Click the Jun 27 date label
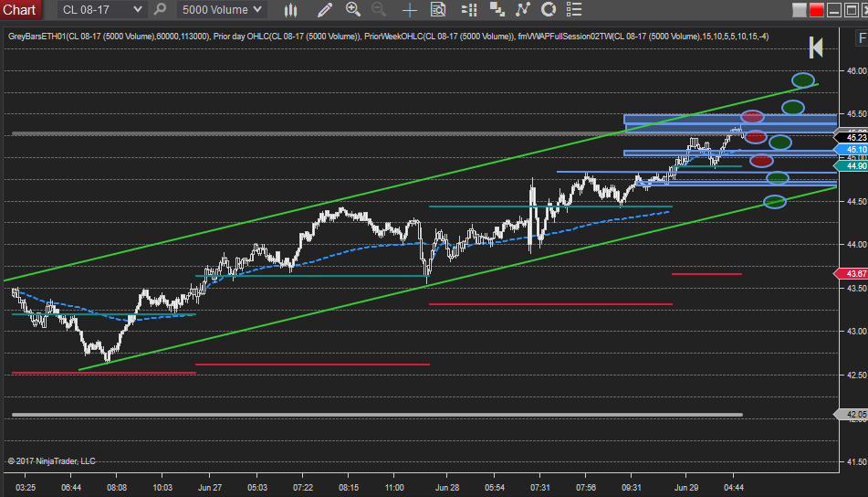Viewport: 868px width, 497px height. (210, 488)
